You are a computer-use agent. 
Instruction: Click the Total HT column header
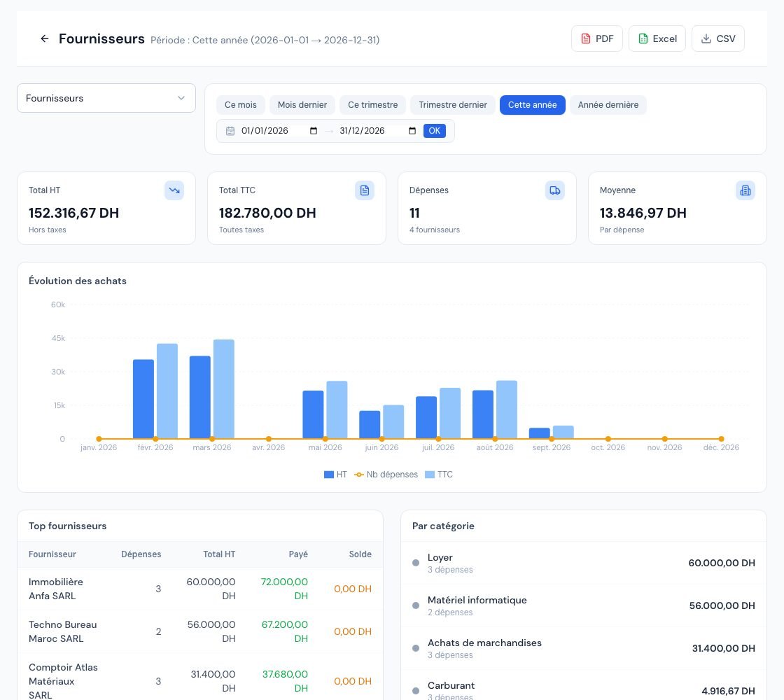[219, 554]
